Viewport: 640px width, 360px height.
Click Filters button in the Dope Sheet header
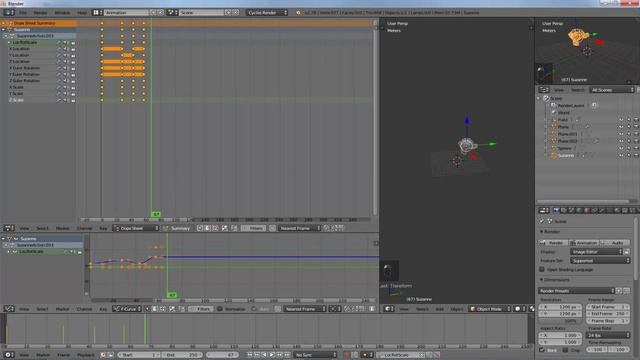coord(253,228)
